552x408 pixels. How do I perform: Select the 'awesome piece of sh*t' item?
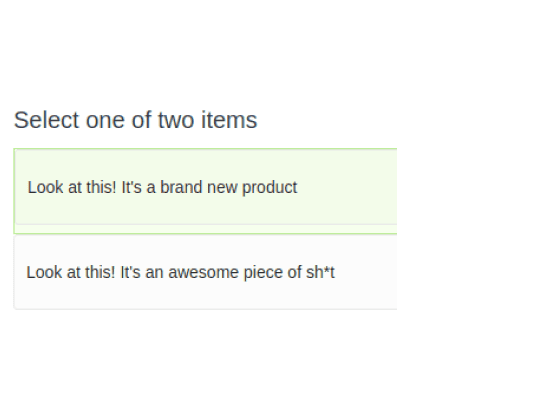pos(205,272)
